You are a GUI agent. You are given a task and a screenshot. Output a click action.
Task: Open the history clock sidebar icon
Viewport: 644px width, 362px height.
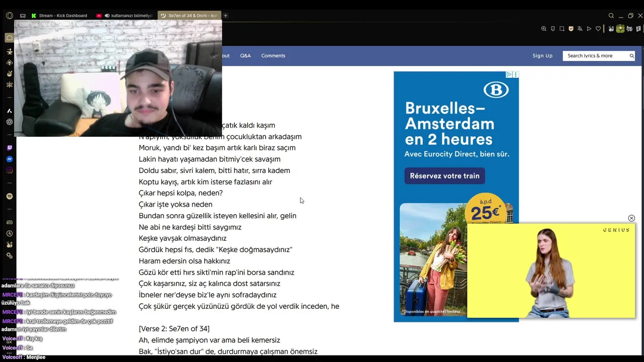9,233
